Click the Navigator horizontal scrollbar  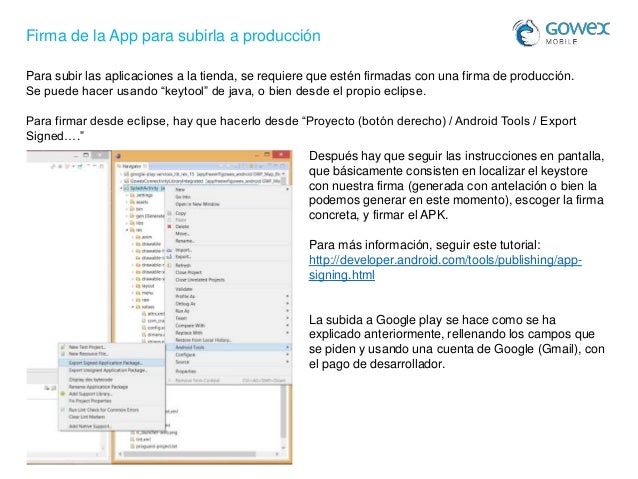click(189, 454)
